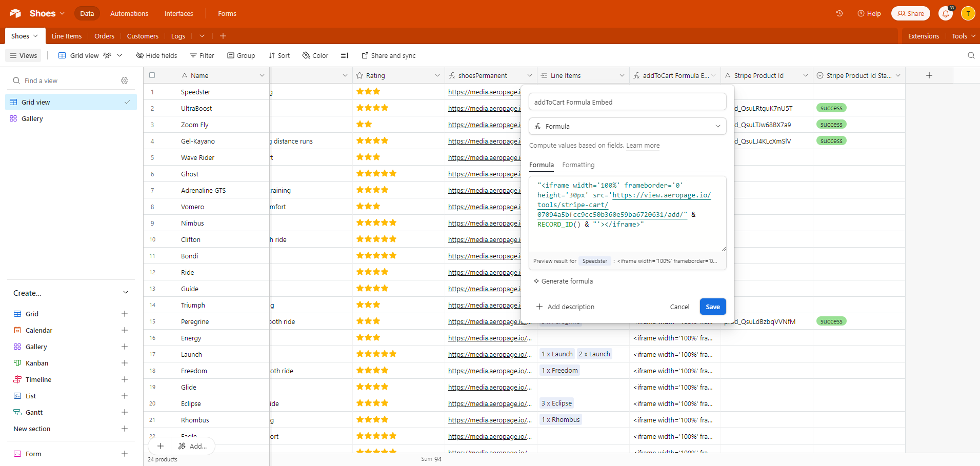980x466 pixels.
Task: Add a new field with plus icon
Action: pyautogui.click(x=929, y=75)
